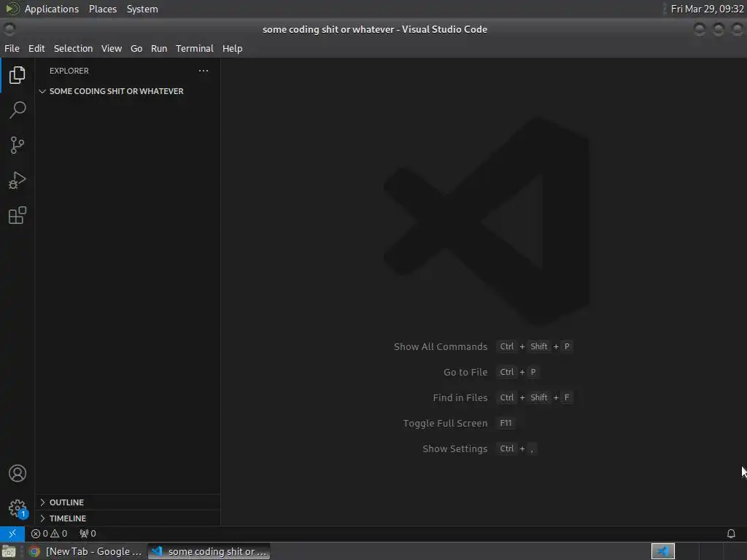Image resolution: width=747 pixels, height=560 pixels.
Task: Open the System menu in top panel
Action: [x=142, y=9]
